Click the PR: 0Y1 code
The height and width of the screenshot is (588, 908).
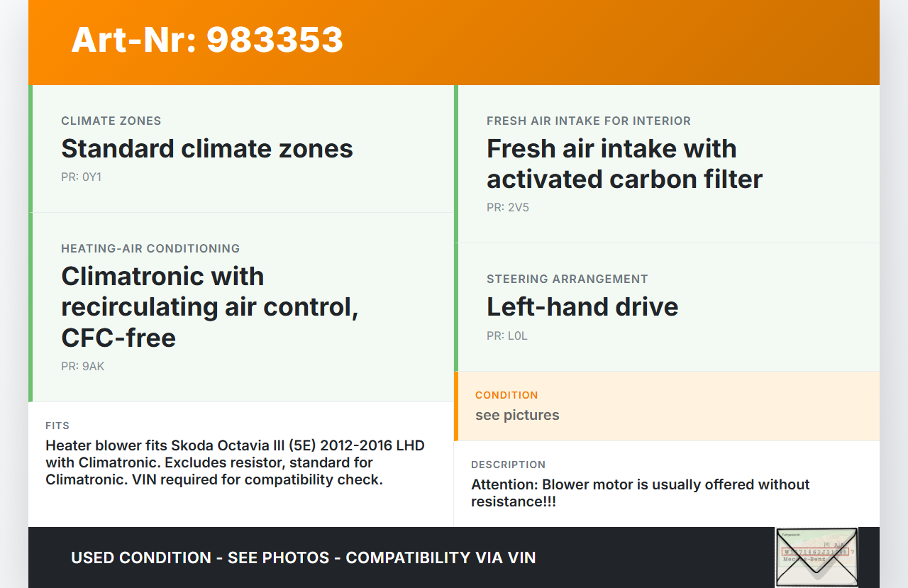point(81,177)
